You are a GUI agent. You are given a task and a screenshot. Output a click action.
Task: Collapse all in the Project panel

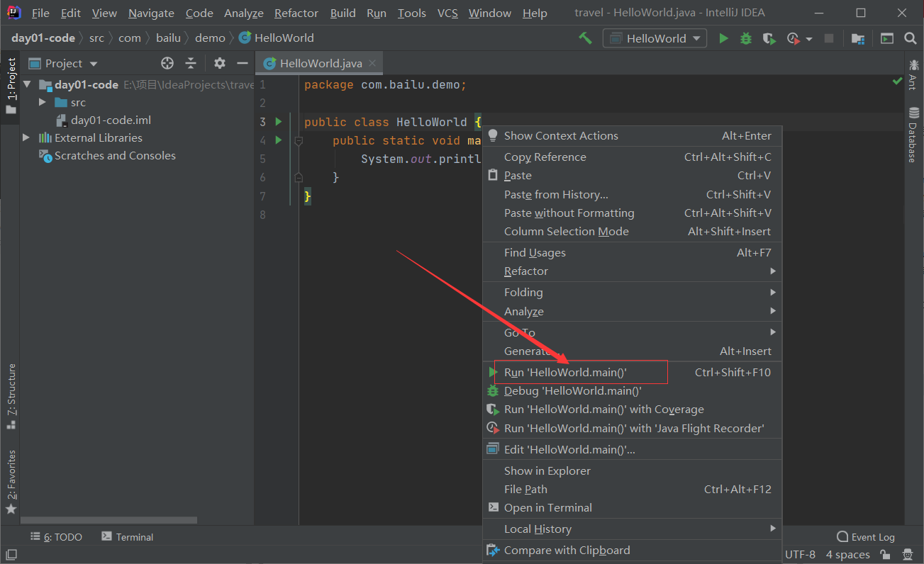click(191, 63)
